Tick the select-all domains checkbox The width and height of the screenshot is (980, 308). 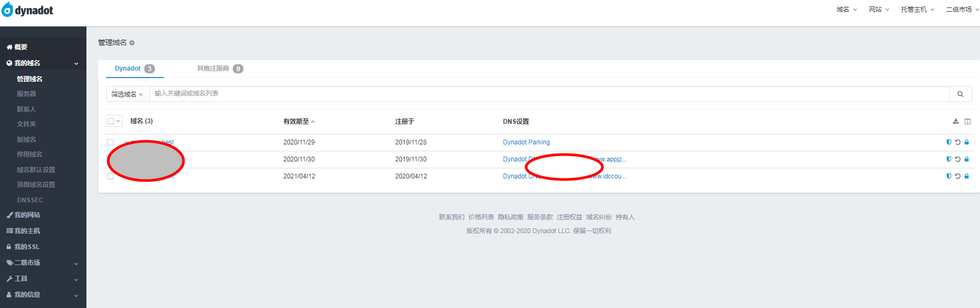111,121
